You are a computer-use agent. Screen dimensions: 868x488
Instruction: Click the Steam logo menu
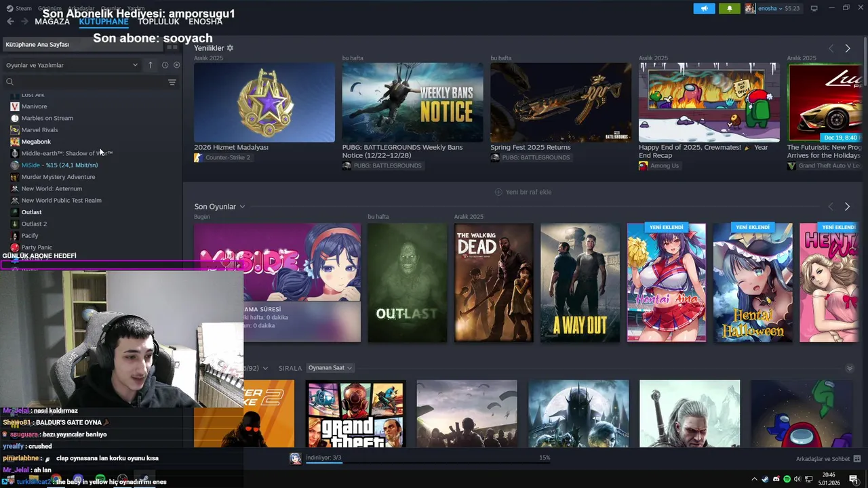point(19,8)
